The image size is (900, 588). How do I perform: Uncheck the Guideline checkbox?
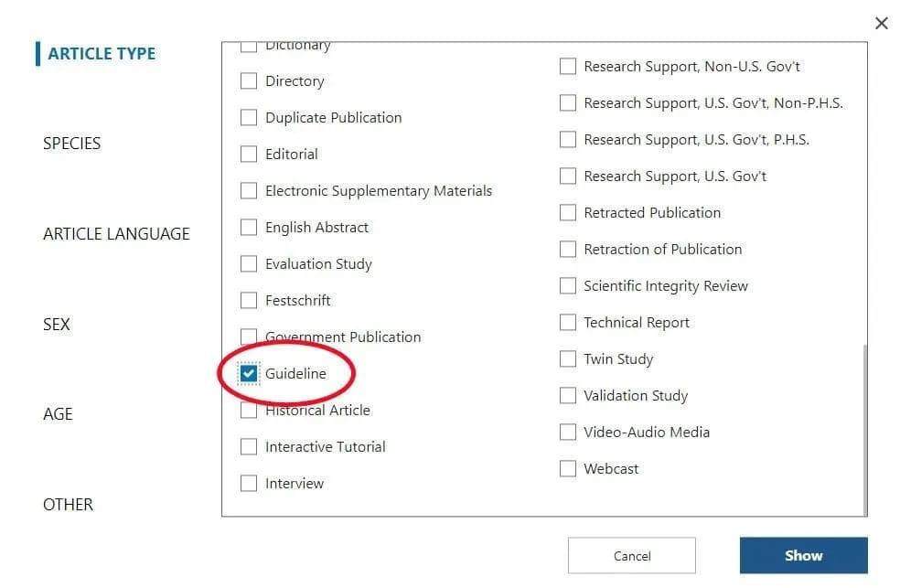click(249, 373)
